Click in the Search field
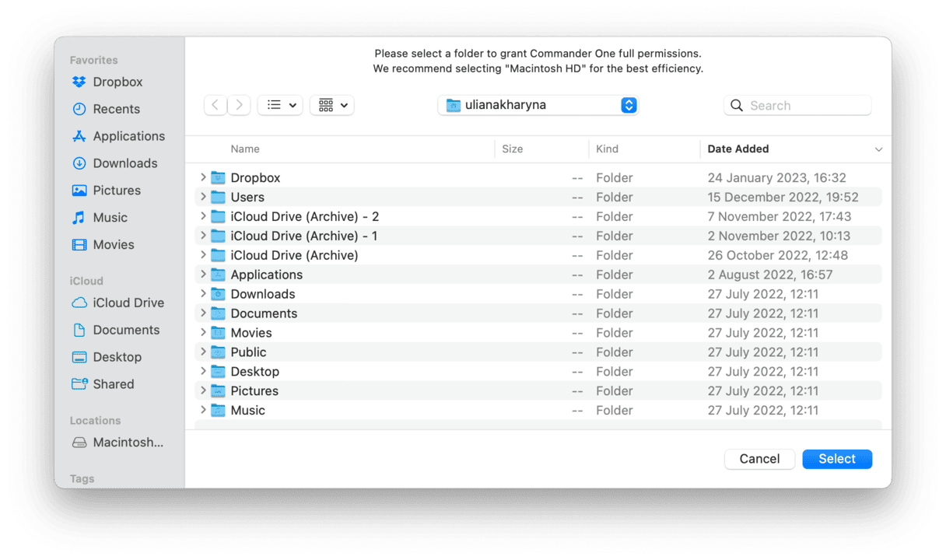The image size is (946, 560). (x=797, y=105)
